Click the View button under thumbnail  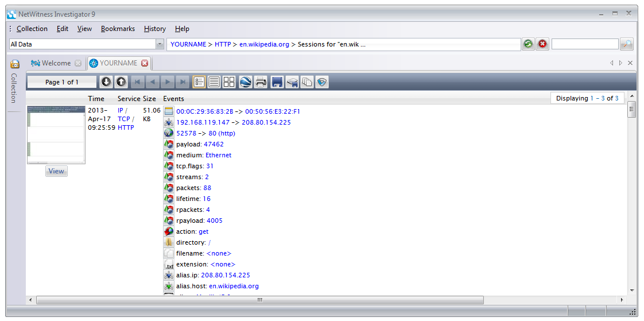[x=56, y=171]
